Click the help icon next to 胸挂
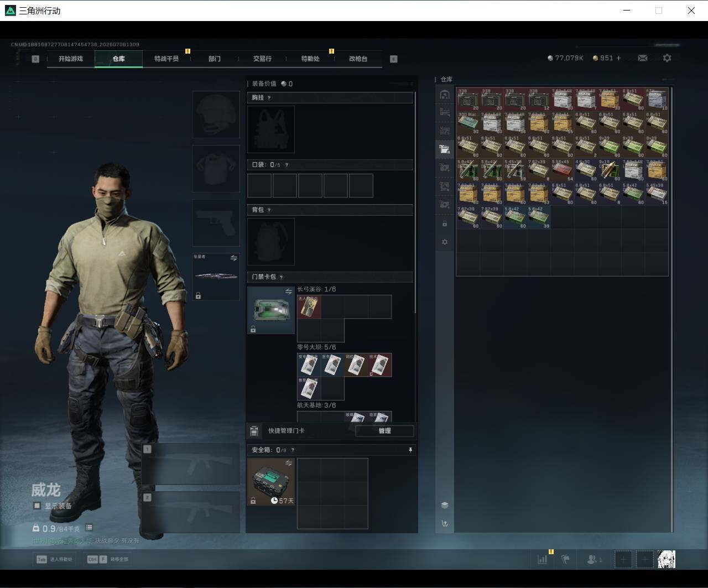This screenshot has height=588, width=708. [x=269, y=98]
